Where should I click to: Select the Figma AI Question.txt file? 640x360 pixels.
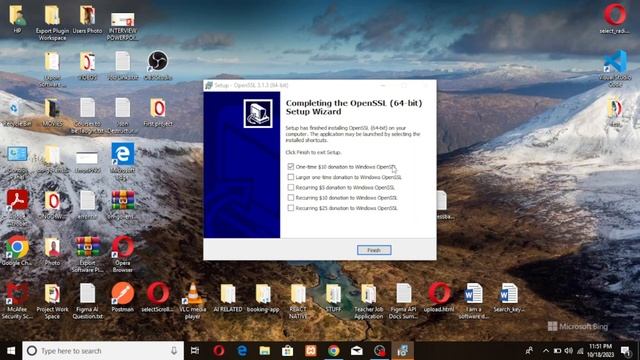click(x=87, y=301)
